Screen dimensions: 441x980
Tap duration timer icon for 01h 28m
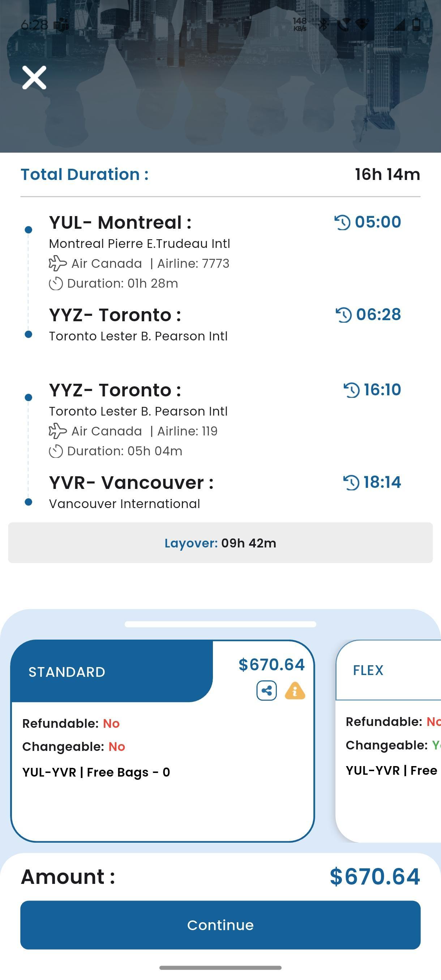56,283
